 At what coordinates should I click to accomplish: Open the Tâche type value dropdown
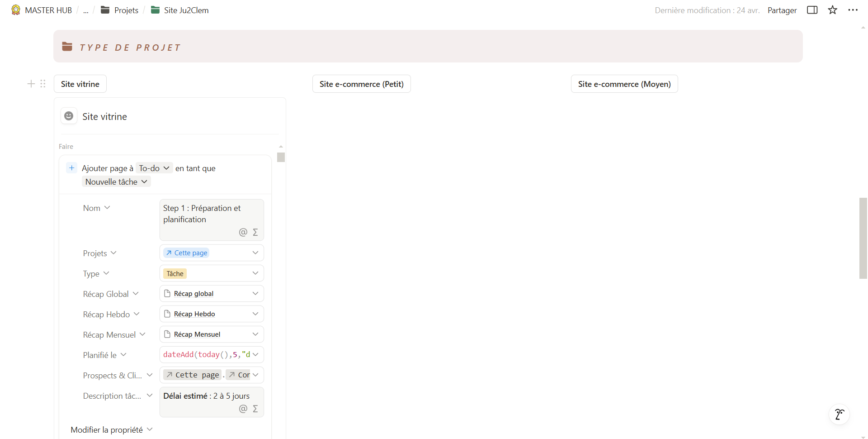212,273
